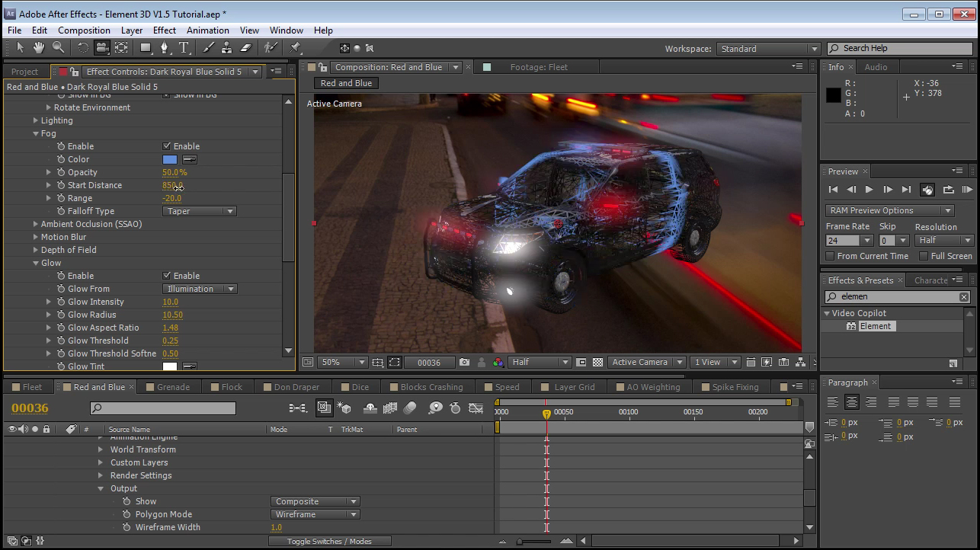Select the Hand tool
Image resolution: width=980 pixels, height=550 pixels.
tap(38, 48)
